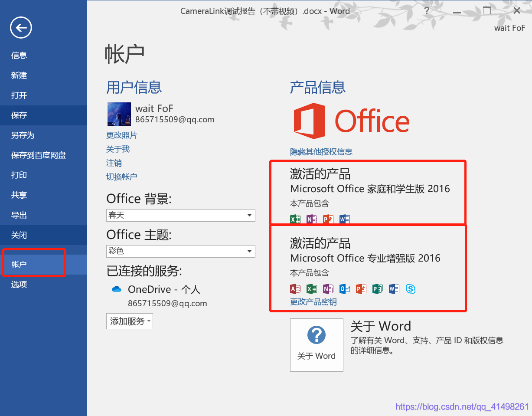Open the Office 背景 dropdown showing 春天

pyautogui.click(x=181, y=215)
